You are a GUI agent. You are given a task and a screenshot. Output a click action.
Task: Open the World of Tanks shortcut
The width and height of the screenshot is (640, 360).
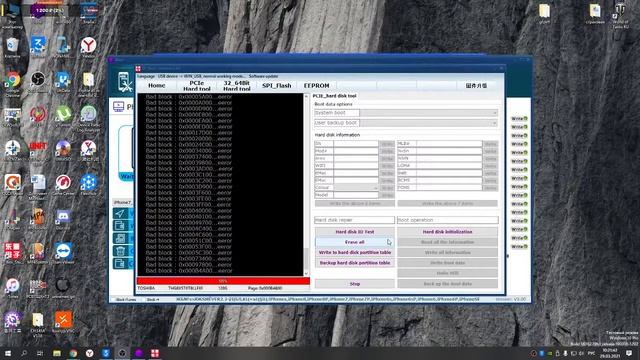[620, 16]
